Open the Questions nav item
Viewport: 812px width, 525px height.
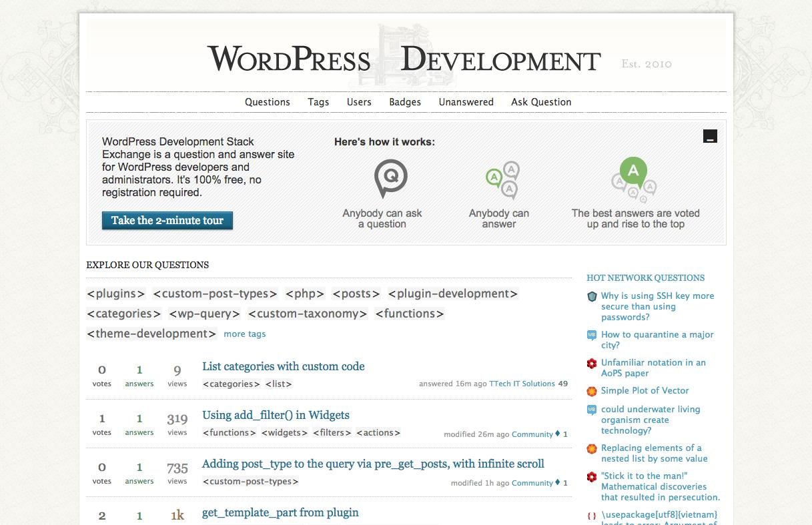coord(268,102)
